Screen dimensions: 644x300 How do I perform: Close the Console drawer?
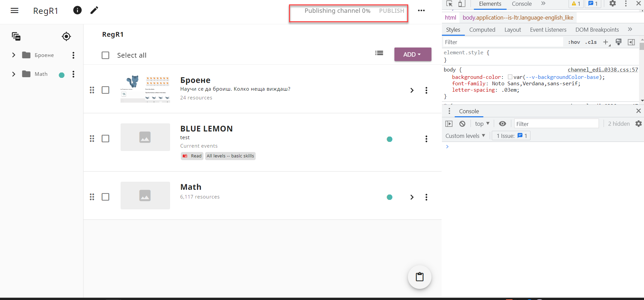(x=638, y=111)
